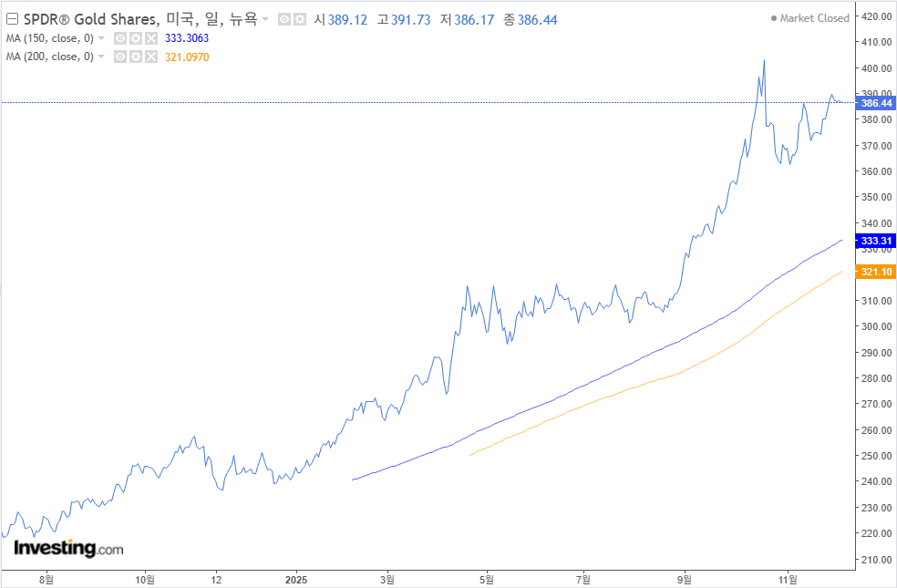Click the current price tag 386.44 on axis
Screen dimensions: 897x588
pos(876,103)
